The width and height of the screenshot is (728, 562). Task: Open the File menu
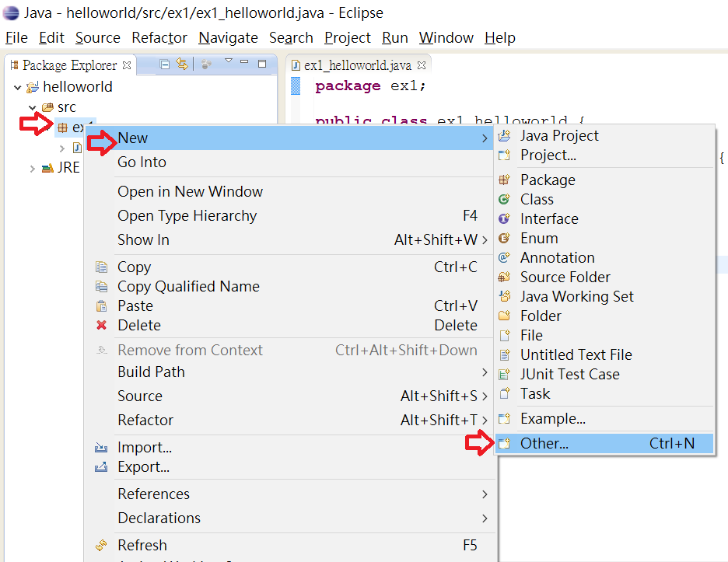[x=16, y=37]
